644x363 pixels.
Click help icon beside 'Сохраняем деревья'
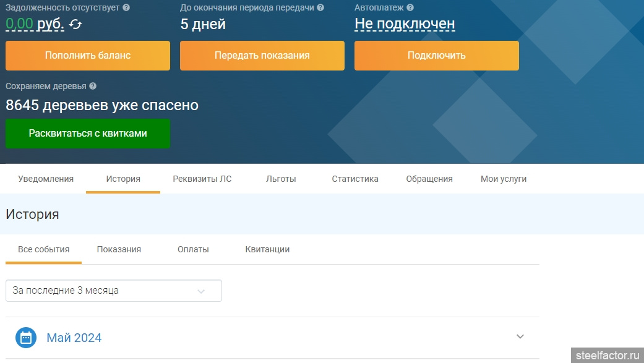[x=93, y=87]
